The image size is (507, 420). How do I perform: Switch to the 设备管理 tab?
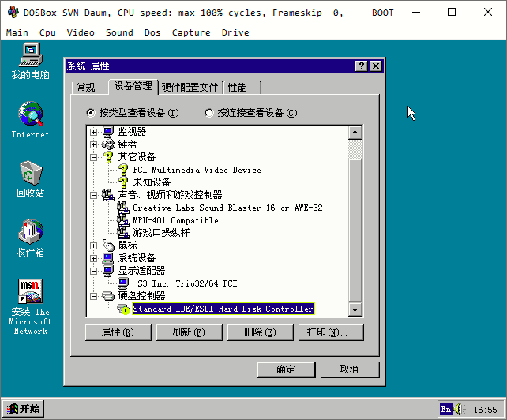[x=133, y=86]
